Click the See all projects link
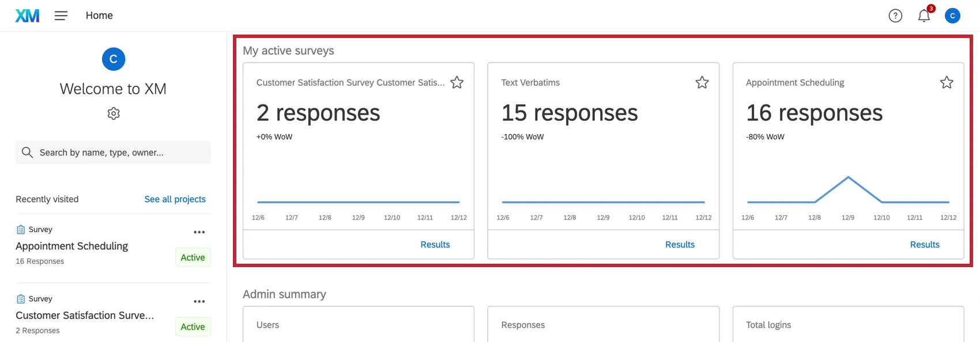 click(x=175, y=199)
